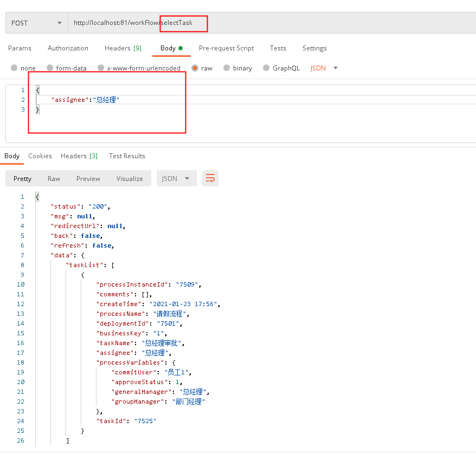This screenshot has width=476, height=454.
Task: Select the response Body tab
Action: [12, 156]
